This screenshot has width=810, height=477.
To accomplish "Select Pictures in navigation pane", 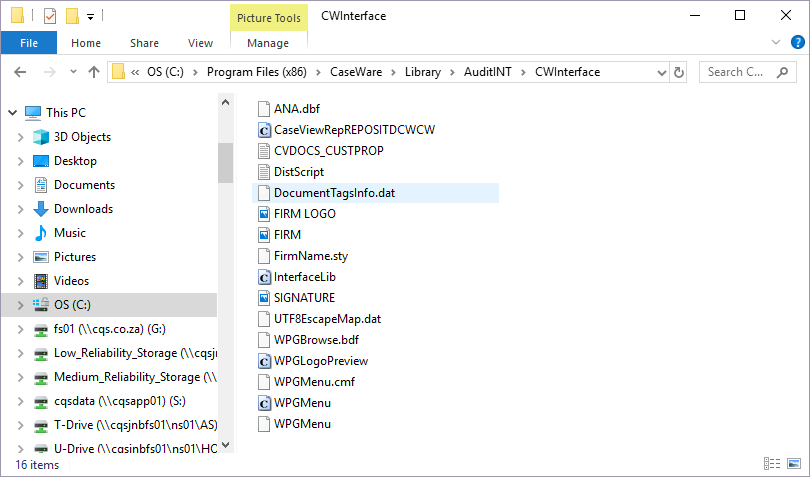I will click(x=75, y=257).
